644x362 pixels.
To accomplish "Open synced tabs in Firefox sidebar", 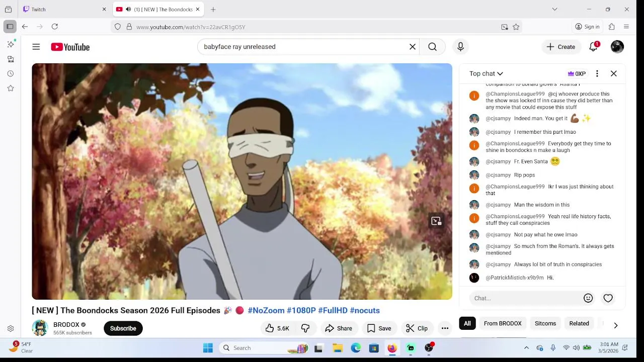I will pos(11,59).
